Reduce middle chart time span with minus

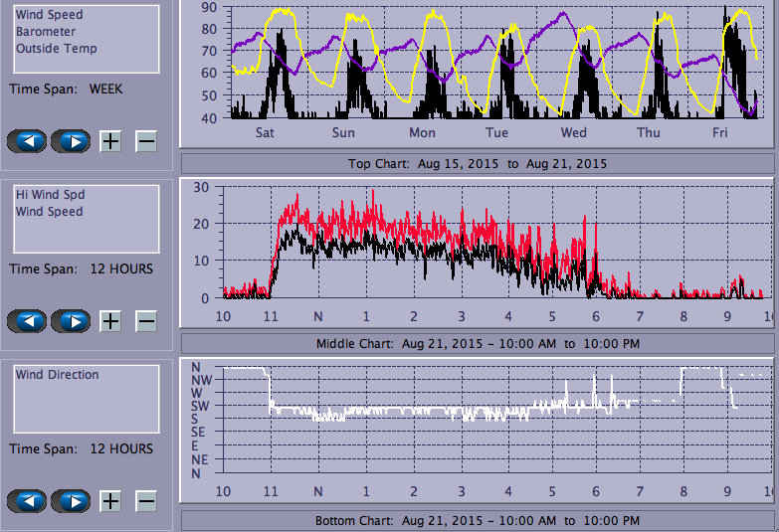[146, 320]
